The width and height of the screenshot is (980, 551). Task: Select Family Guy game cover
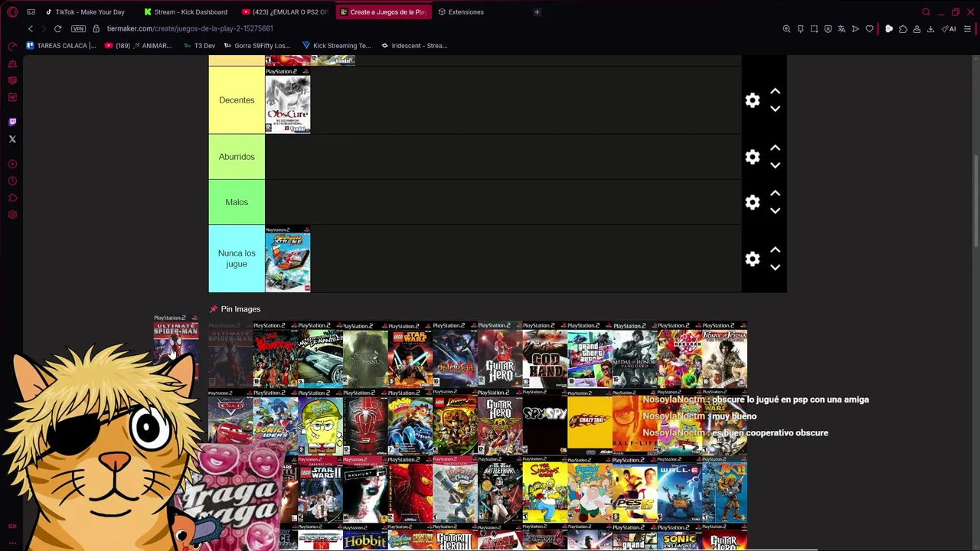(x=590, y=490)
